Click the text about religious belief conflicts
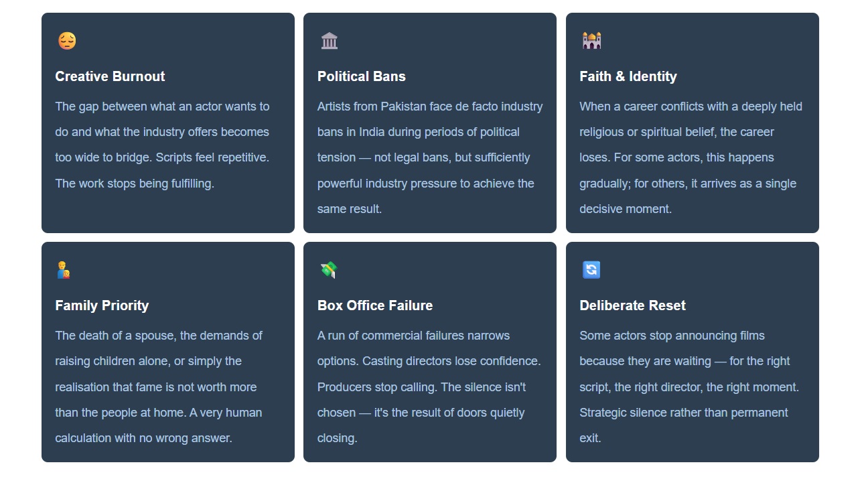Screen dimensions: 868x483 tap(691, 157)
